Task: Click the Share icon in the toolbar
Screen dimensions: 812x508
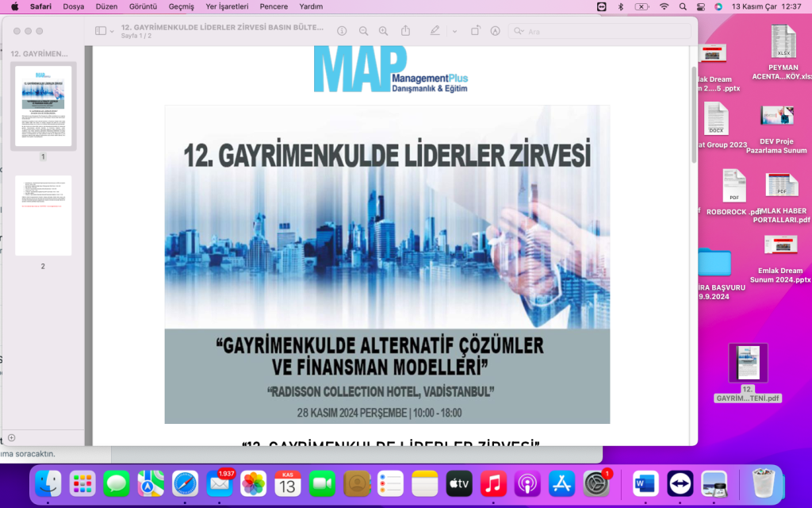Action: tap(406, 31)
